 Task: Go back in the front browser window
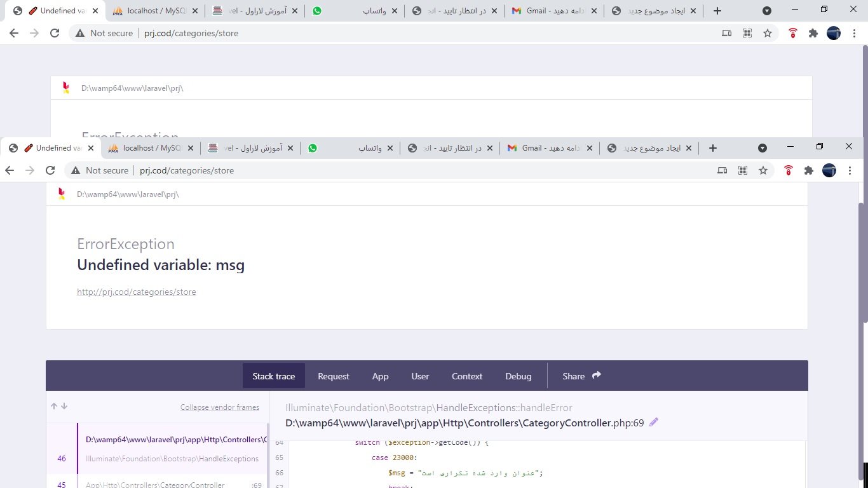pyautogui.click(x=10, y=170)
